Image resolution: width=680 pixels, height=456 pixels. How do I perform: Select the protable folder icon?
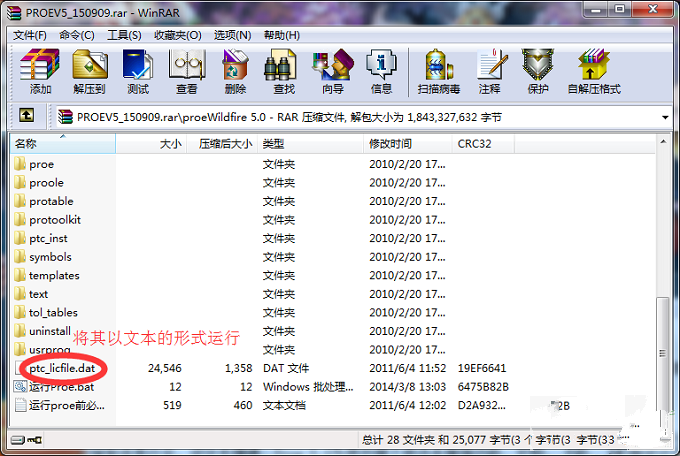tap(20, 201)
